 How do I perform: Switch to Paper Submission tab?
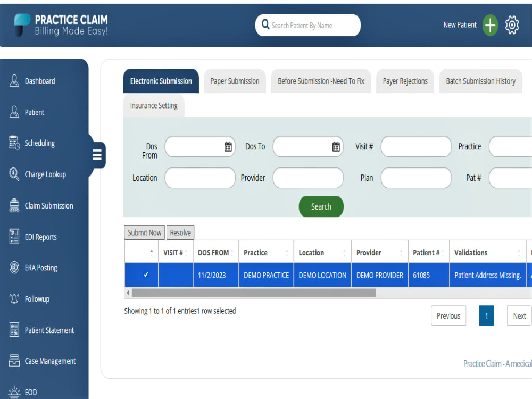click(235, 81)
